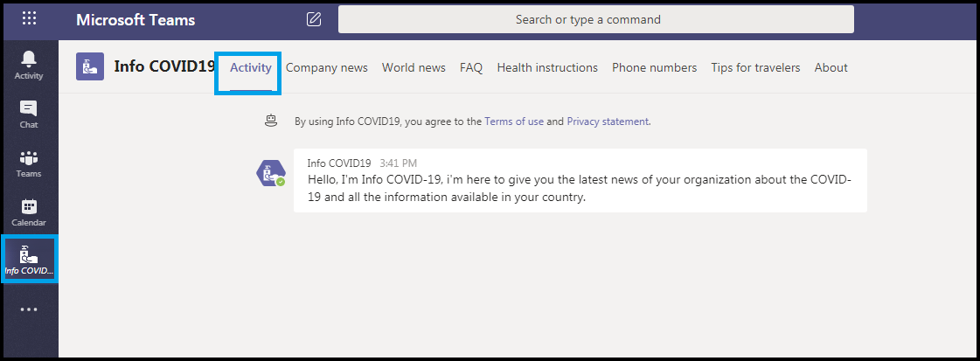The width and height of the screenshot is (980, 361).
Task: Open the app launcher waffle icon
Action: 30,18
